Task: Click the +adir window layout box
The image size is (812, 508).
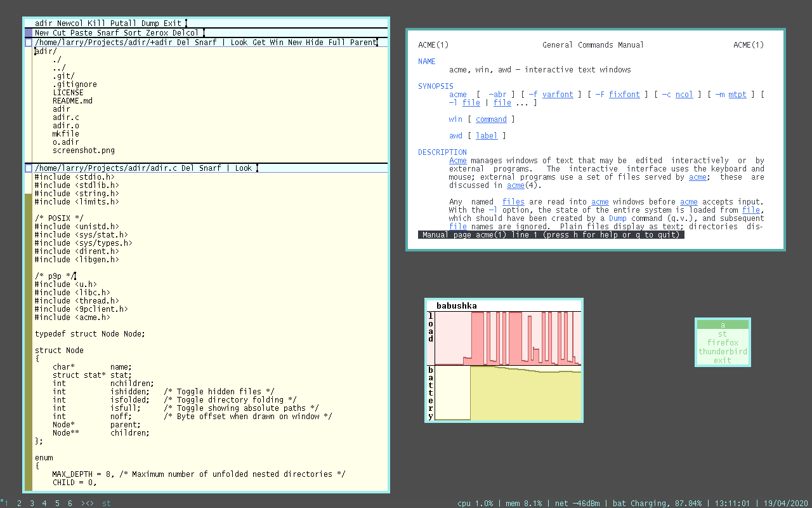Action: point(28,43)
